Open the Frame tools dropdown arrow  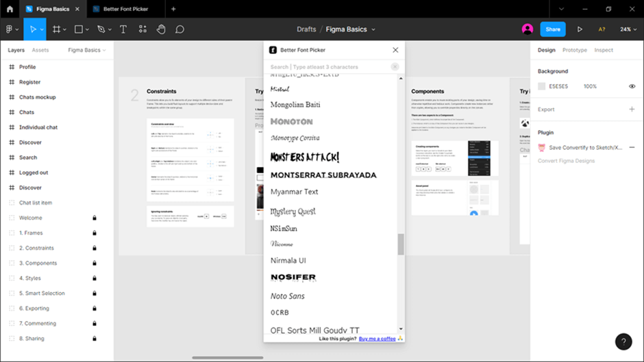click(x=64, y=29)
